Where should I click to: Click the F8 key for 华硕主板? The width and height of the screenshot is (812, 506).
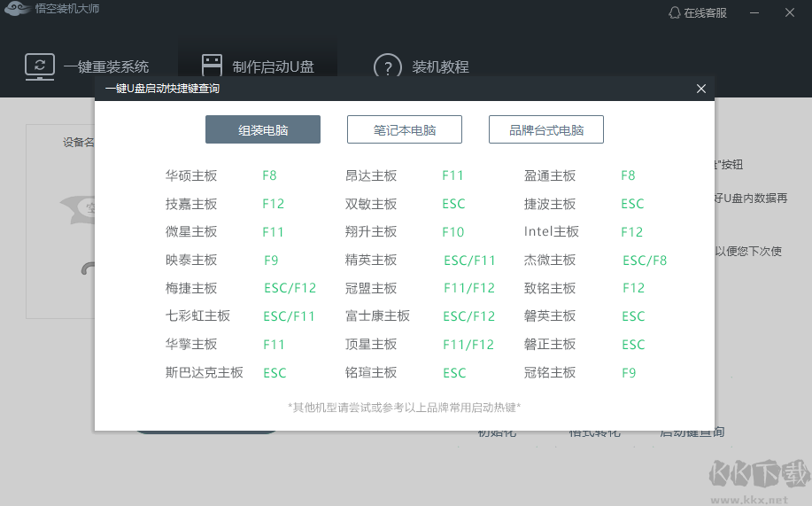click(x=269, y=175)
